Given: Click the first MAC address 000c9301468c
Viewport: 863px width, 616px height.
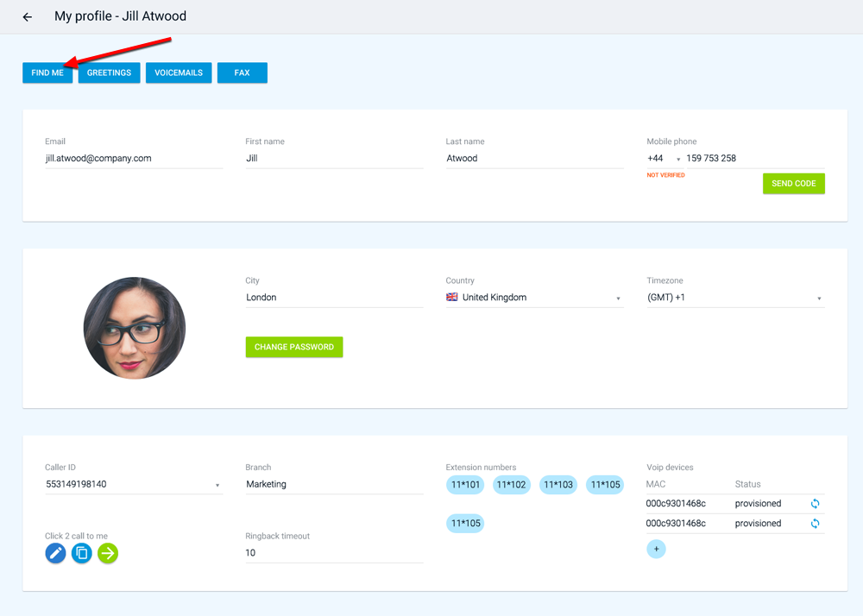Looking at the screenshot, I should (676, 503).
